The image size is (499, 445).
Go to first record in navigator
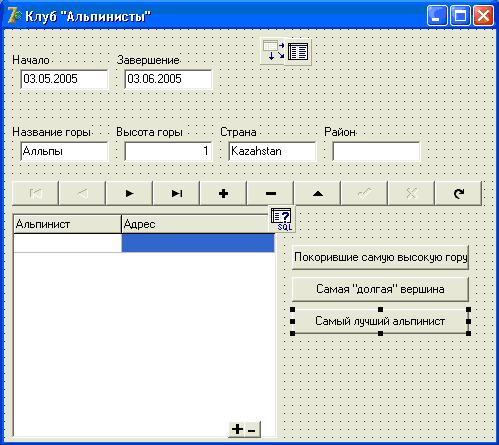click(x=35, y=193)
